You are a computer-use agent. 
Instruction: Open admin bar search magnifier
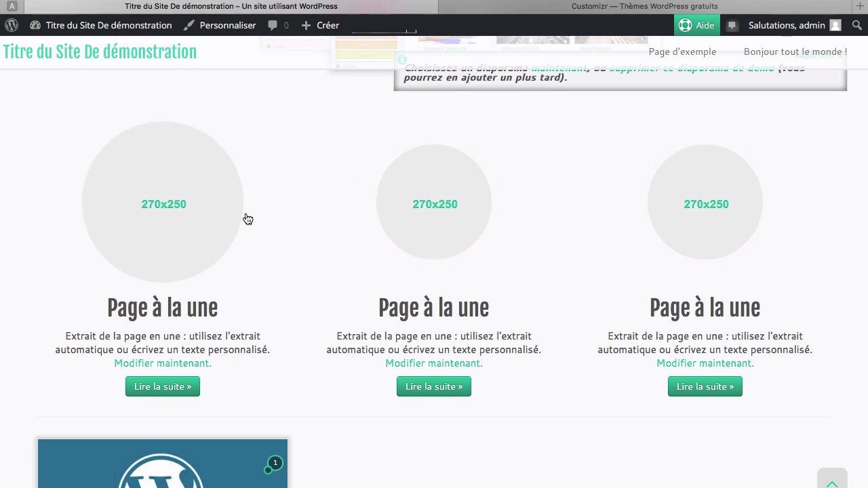(857, 25)
